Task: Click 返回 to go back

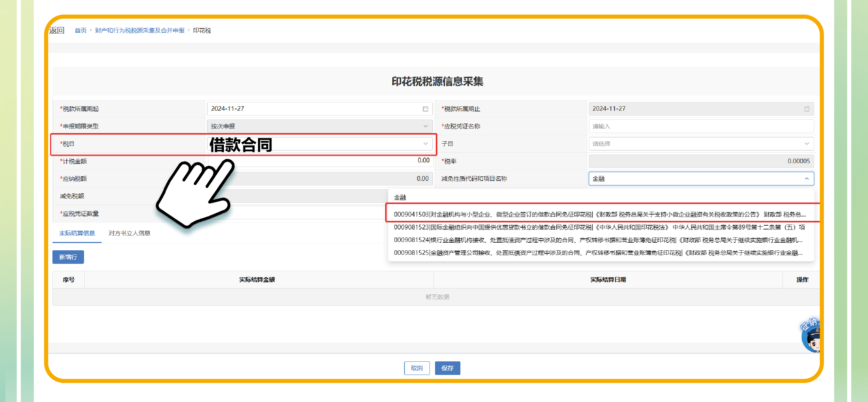Action: tap(57, 31)
